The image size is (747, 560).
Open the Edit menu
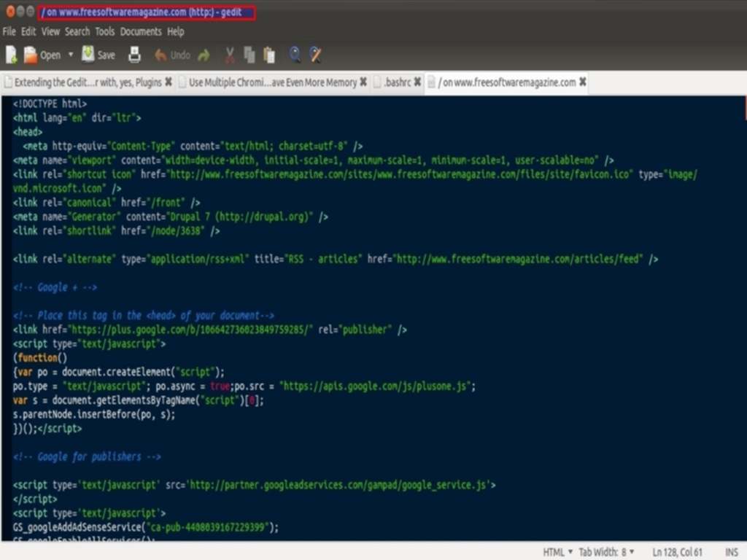click(x=28, y=31)
